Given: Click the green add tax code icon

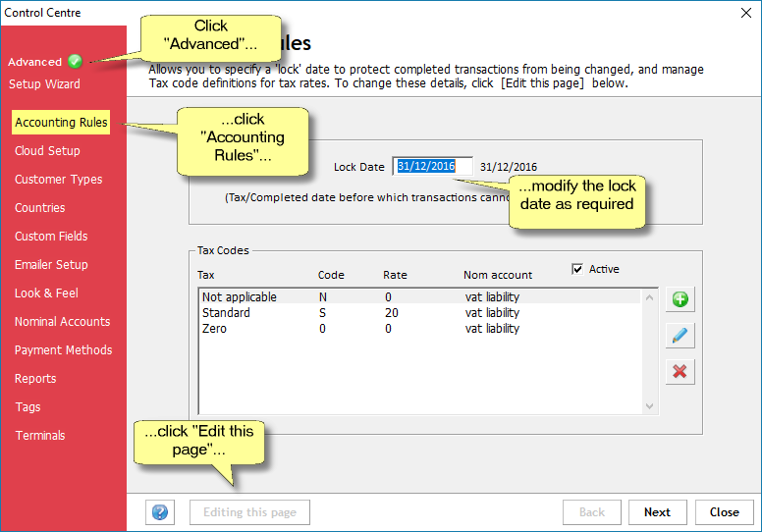Looking at the screenshot, I should pyautogui.click(x=680, y=299).
